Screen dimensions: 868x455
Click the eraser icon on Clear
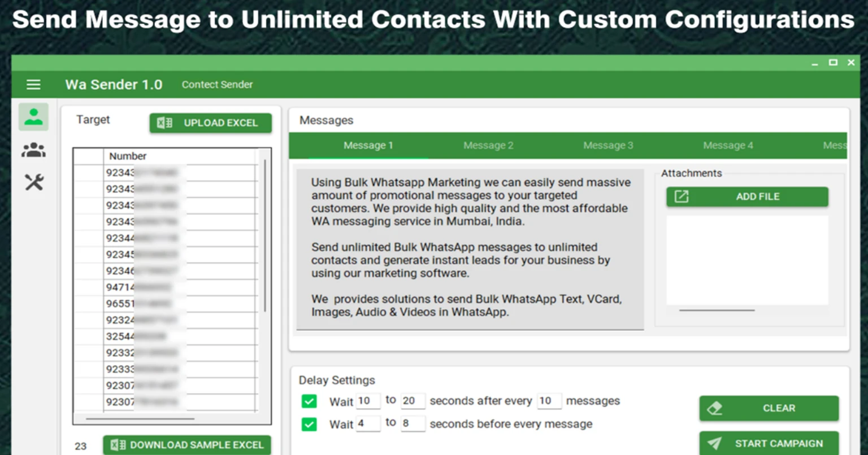tap(715, 408)
